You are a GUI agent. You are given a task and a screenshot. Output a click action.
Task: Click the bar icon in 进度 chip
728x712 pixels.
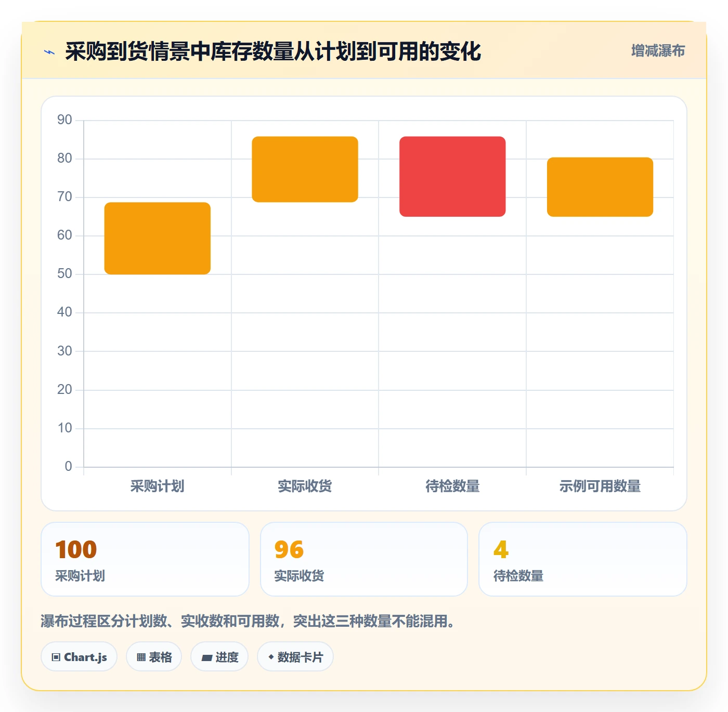[206, 658]
